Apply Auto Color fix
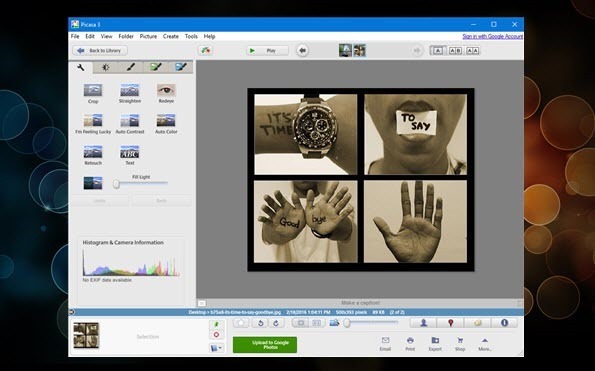This screenshot has height=371, width=595. tap(166, 124)
